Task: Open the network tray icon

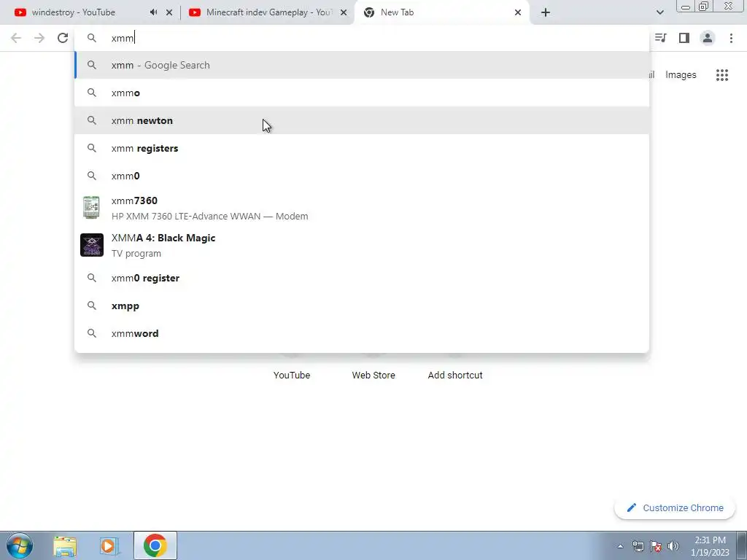Action: coord(638,546)
